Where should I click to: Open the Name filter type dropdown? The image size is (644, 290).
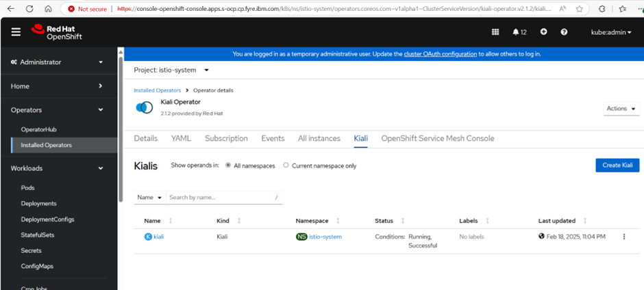click(149, 197)
